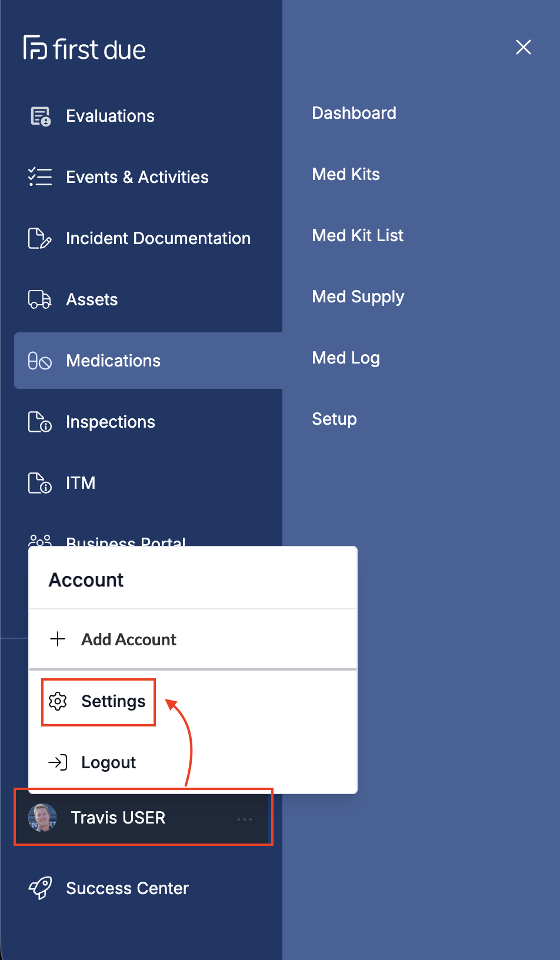Open the Evaluations module
Viewport: 560px width, 960px height.
(110, 116)
